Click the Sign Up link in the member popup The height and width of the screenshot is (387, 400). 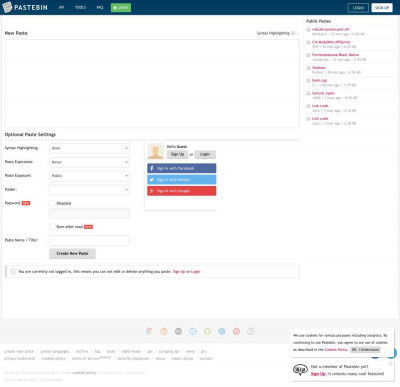tap(318, 374)
